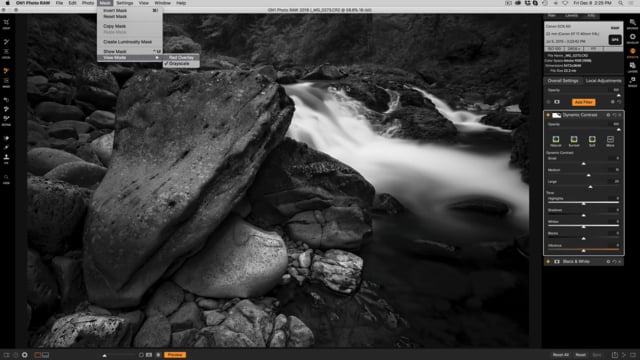This screenshot has height=360, width=640.
Task: Switch to the Local Adjustments tab
Action: coord(603,81)
